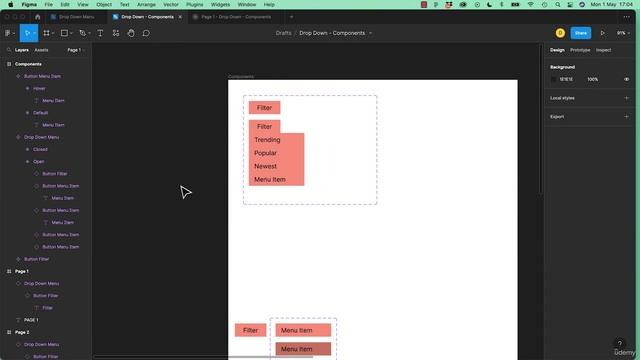Select the Comment tool
Image resolution: width=640 pixels, height=360 pixels.
tap(146, 33)
